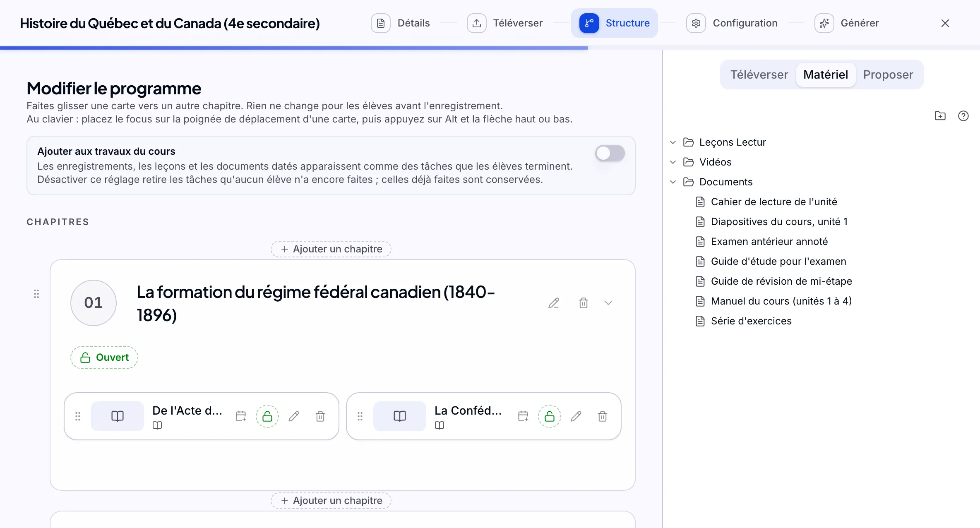Viewport: 980px width, 528px height.
Task: Open calendar scheduling for De l'Acte card
Action: point(241,416)
